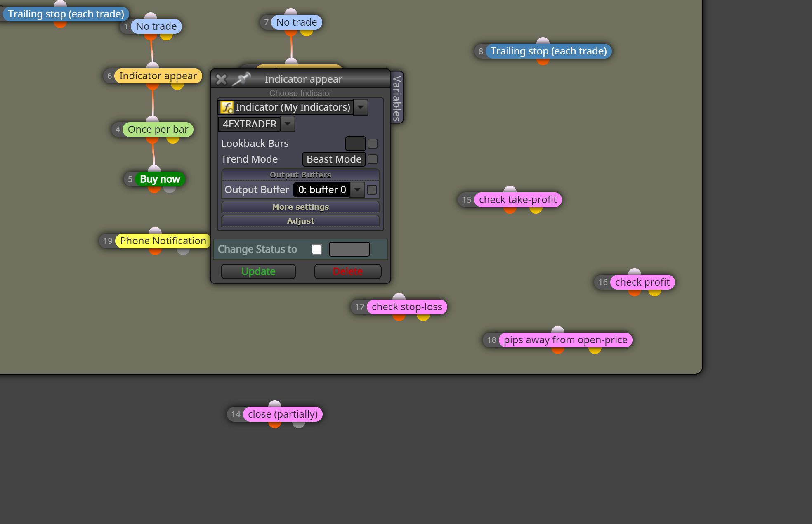Open the Indicator (My Indicators) dropdown arrow
Image resolution: width=812 pixels, height=524 pixels.
pyautogui.click(x=361, y=107)
